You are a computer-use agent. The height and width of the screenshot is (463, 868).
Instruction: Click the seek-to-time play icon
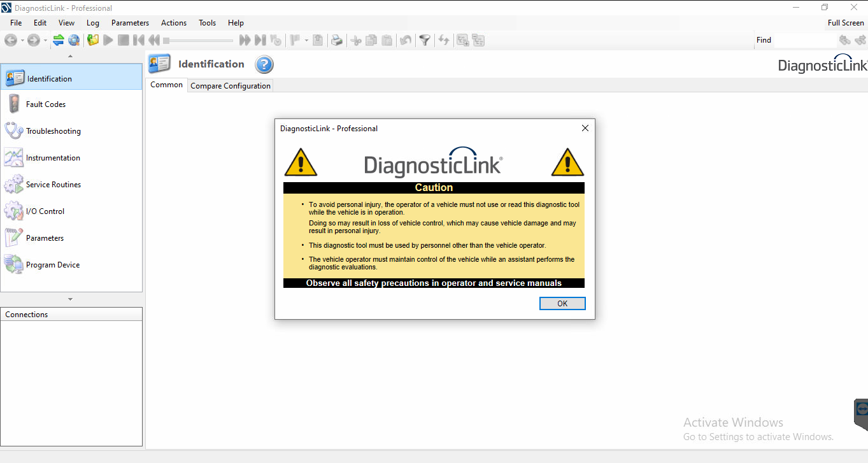pyautogui.click(x=276, y=40)
